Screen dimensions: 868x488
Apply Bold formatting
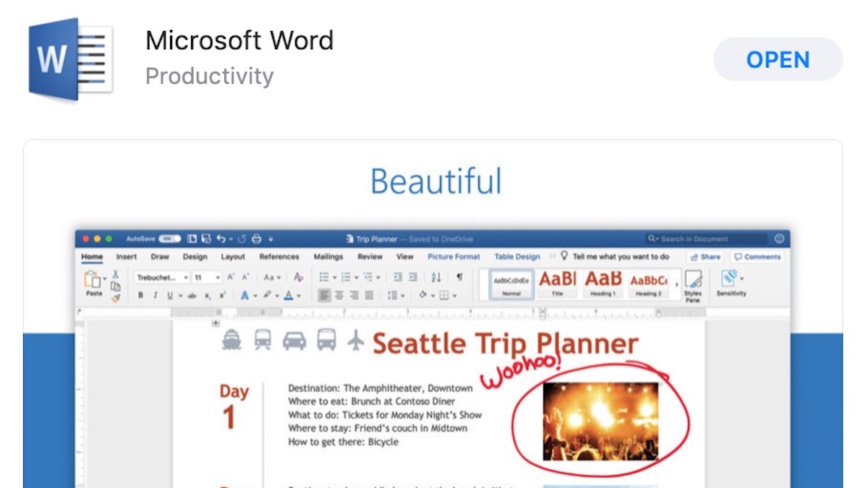click(140, 294)
